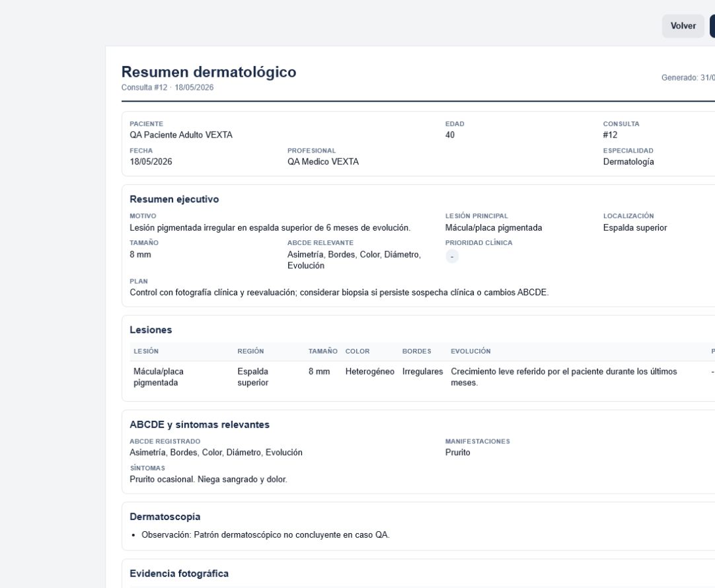Select patient name "QA Paciente Adulto VEXTA"
Image resolution: width=715 pixels, height=588 pixels.
point(181,135)
